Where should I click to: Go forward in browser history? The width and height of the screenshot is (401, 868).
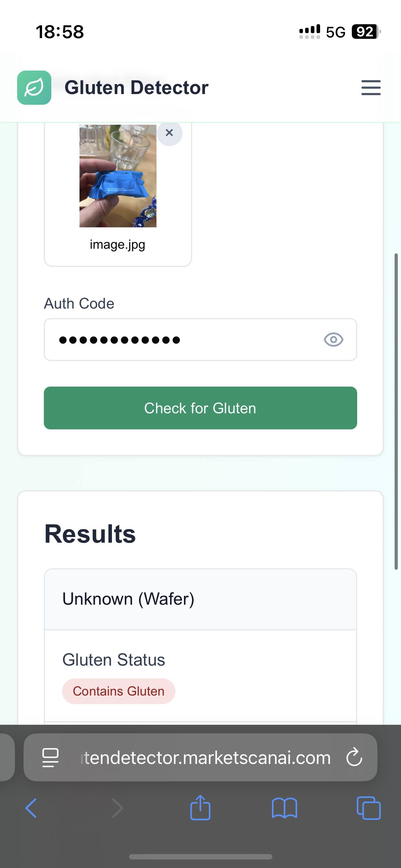click(x=117, y=808)
